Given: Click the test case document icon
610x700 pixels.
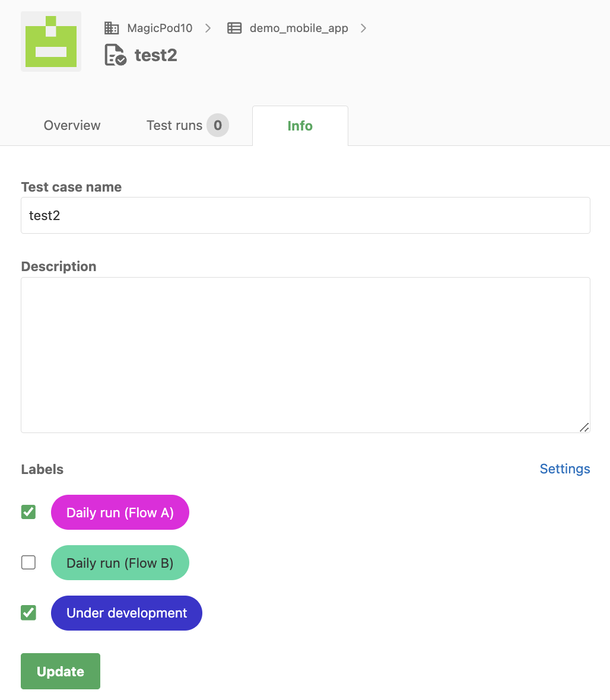Looking at the screenshot, I should tap(115, 55).
